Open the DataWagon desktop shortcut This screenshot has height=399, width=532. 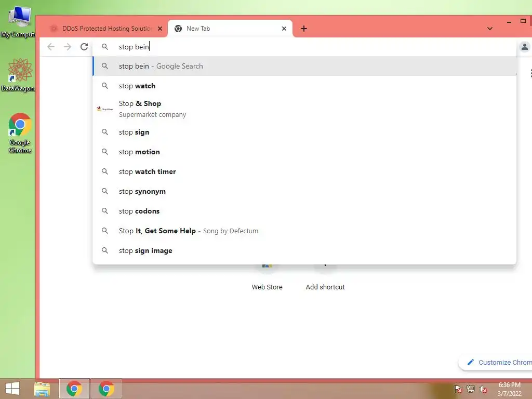(19, 75)
